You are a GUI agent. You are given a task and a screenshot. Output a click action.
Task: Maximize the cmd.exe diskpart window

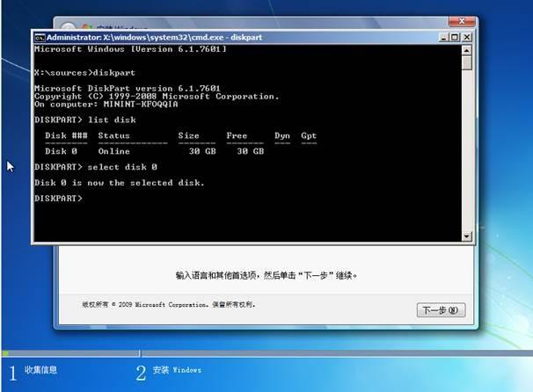click(455, 38)
